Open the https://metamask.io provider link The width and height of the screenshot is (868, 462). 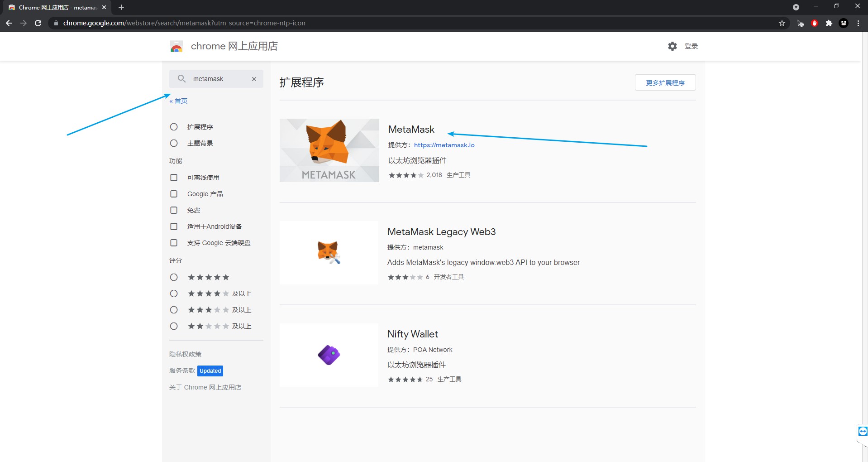[x=444, y=145]
